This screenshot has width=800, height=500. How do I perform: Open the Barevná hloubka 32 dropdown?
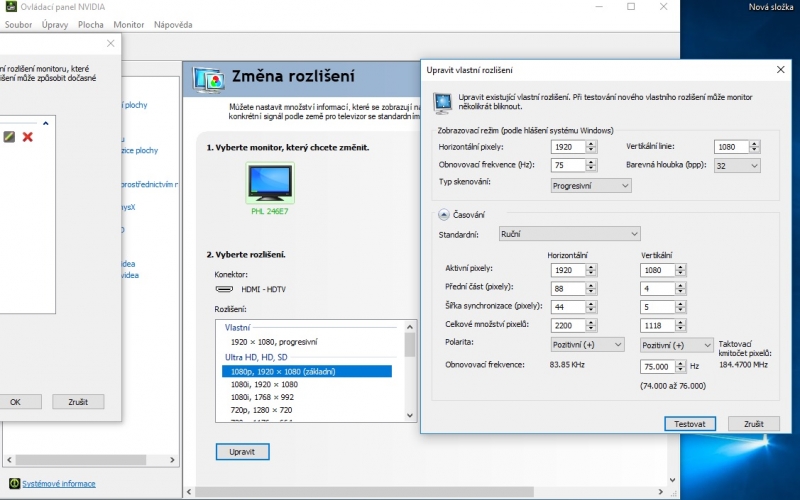coord(737,165)
